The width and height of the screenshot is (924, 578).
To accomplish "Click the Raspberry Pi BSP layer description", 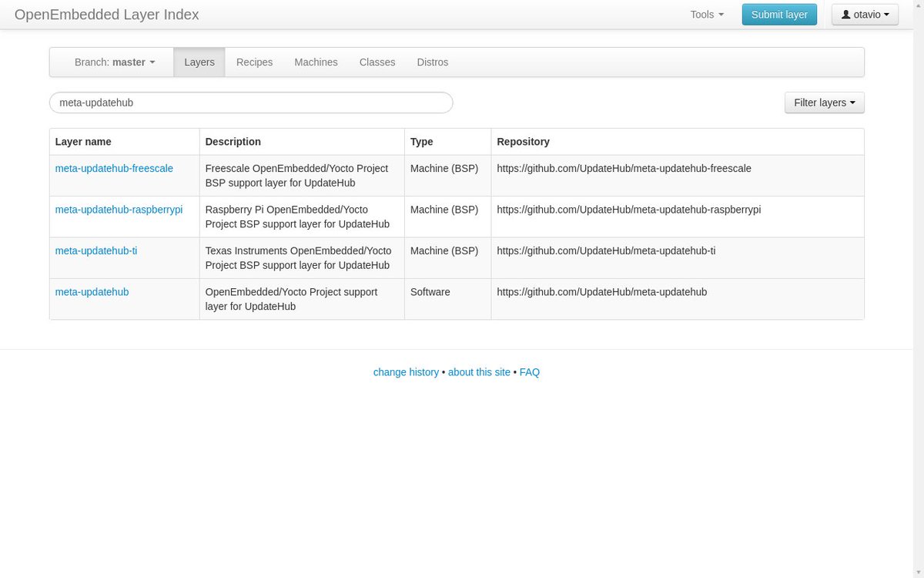I will (297, 217).
